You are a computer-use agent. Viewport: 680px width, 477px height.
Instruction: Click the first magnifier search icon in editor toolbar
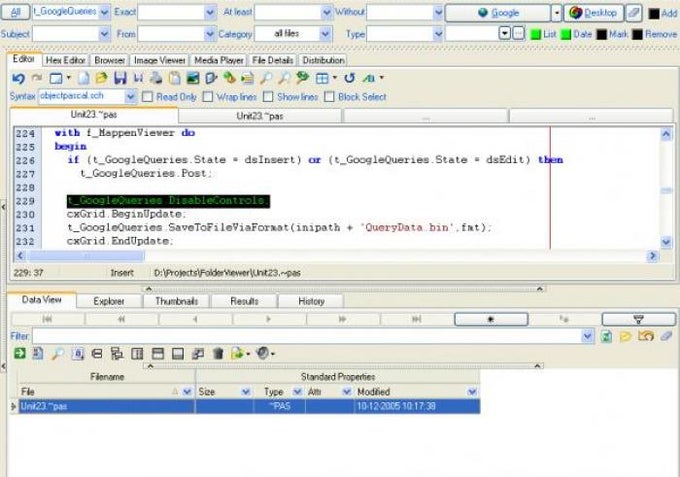tap(265, 78)
